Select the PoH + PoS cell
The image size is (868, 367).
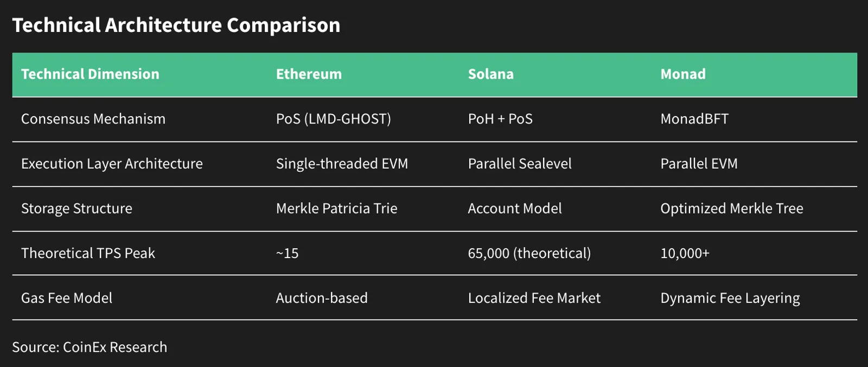point(500,119)
